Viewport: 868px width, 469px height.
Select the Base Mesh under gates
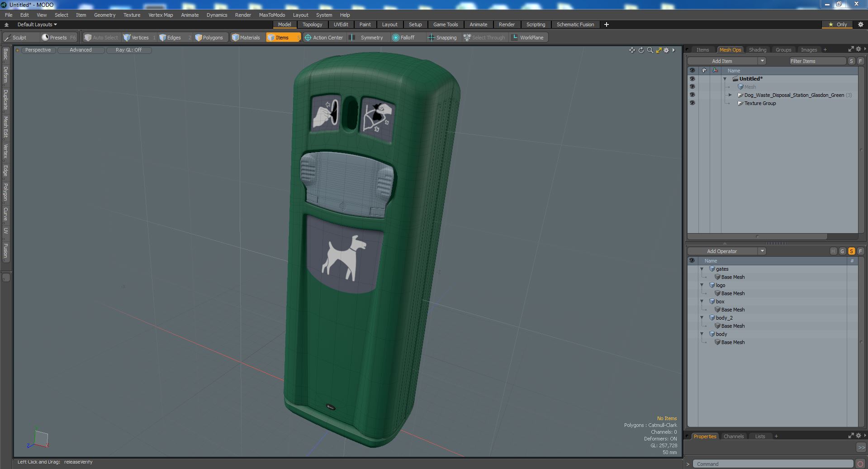(732, 277)
